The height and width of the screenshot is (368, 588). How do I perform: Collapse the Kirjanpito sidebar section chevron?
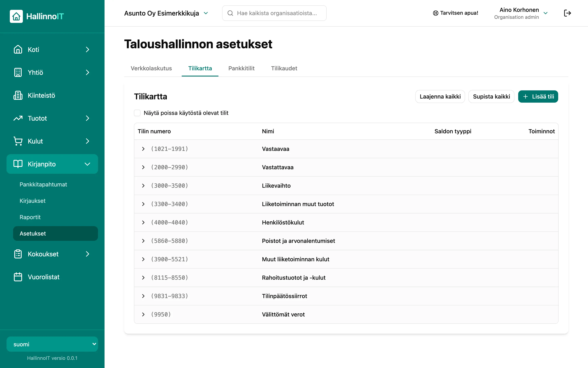87,164
